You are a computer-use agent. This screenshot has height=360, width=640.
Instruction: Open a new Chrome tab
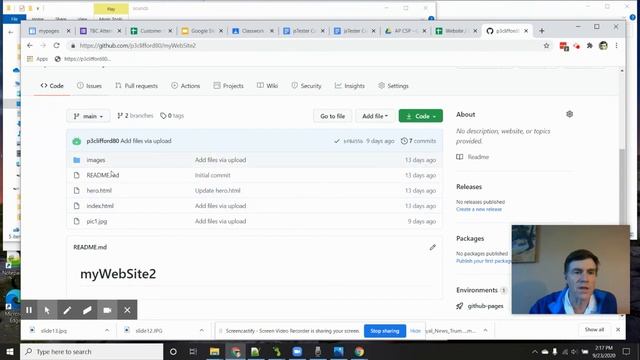click(542, 31)
